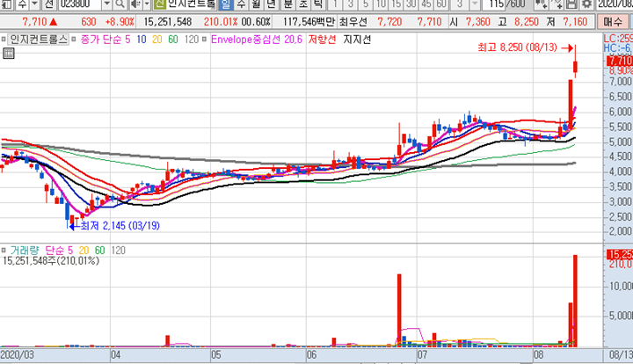Toggle the 인지컨트롤스 series marker box
Viewport: 633px width, 364px height.
[x=4, y=40]
